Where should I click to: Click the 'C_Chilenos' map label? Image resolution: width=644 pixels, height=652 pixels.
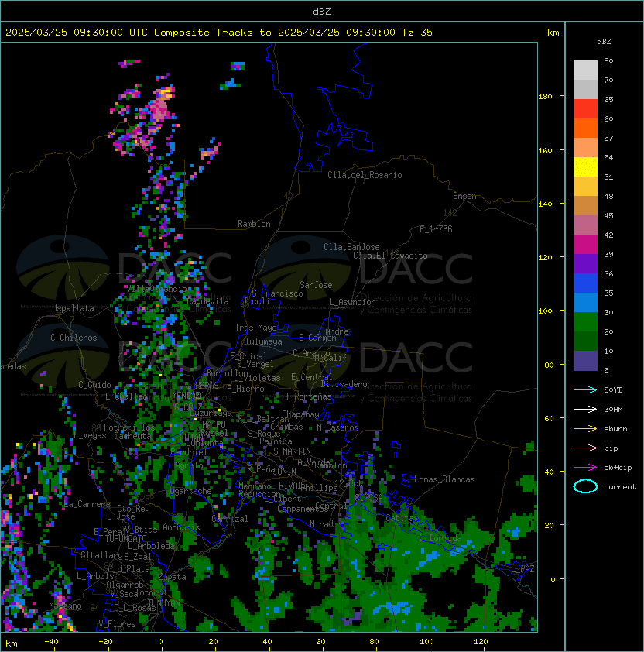coord(74,338)
